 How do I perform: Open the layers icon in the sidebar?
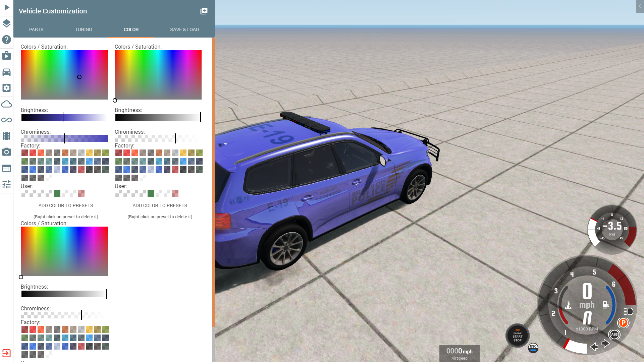(7, 23)
